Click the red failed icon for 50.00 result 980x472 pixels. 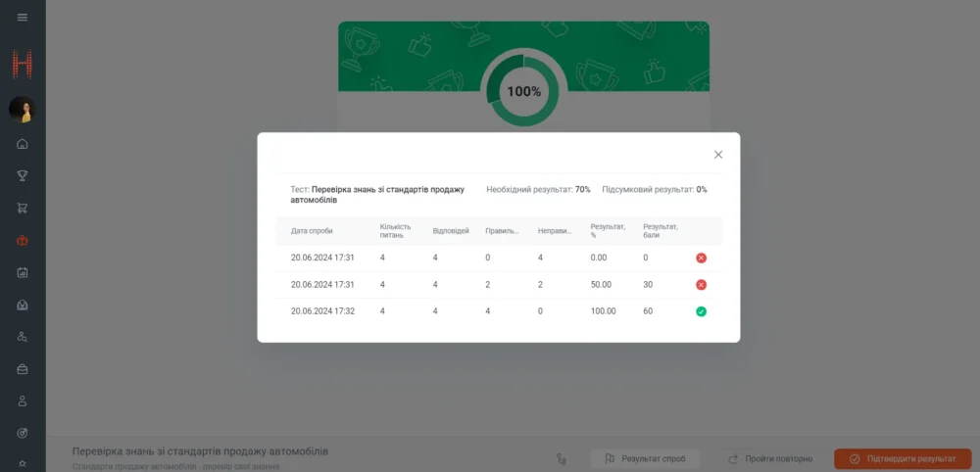pyautogui.click(x=701, y=285)
